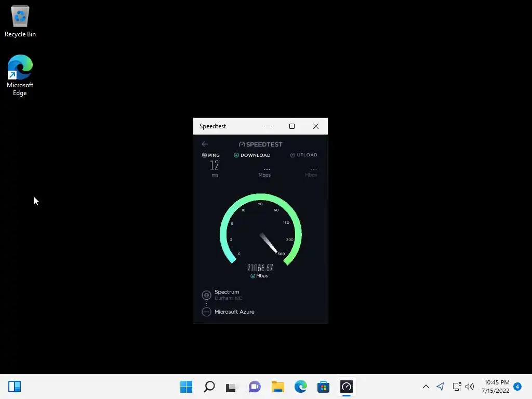Open the Chat app on taskbar
Viewport: 532px width, 399px height.
tap(255, 387)
